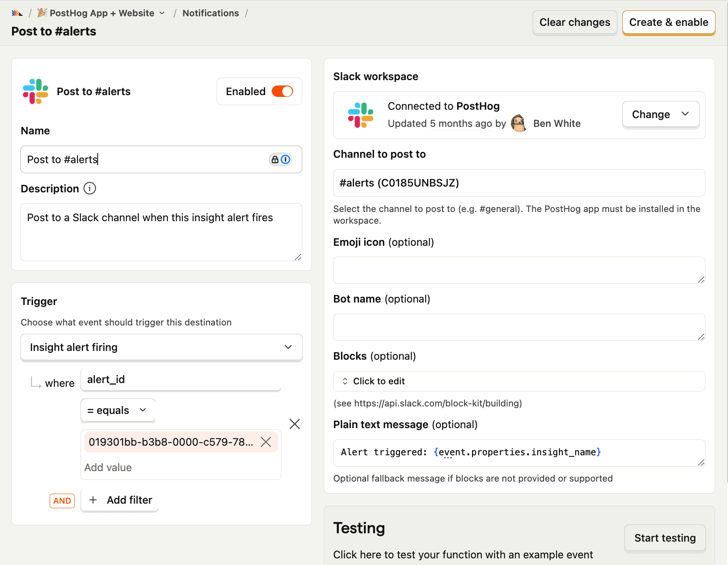Open the Change workspace dropdown
Viewport: 728px width, 565px height.
click(x=660, y=114)
